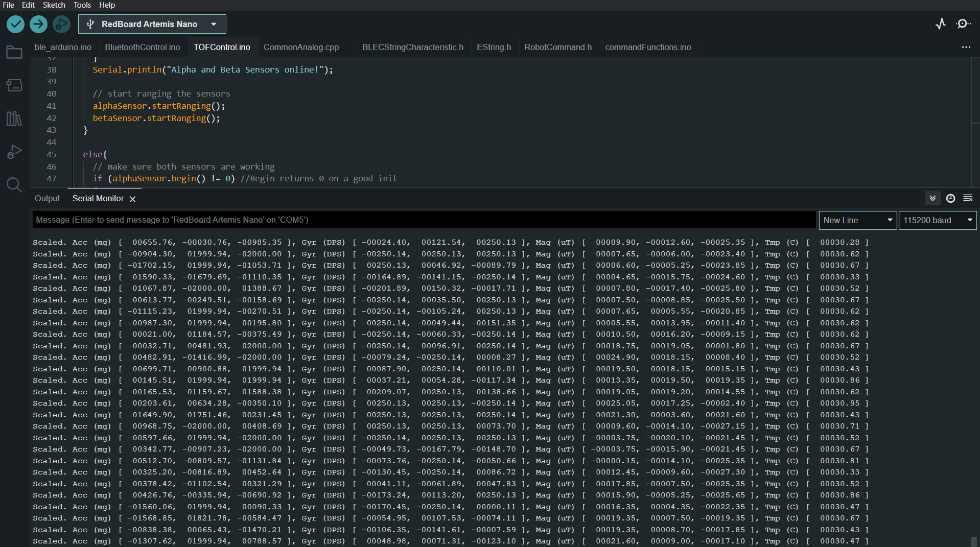Switch to the ble_arduino.ino tab
The image size is (980, 547).
63,47
